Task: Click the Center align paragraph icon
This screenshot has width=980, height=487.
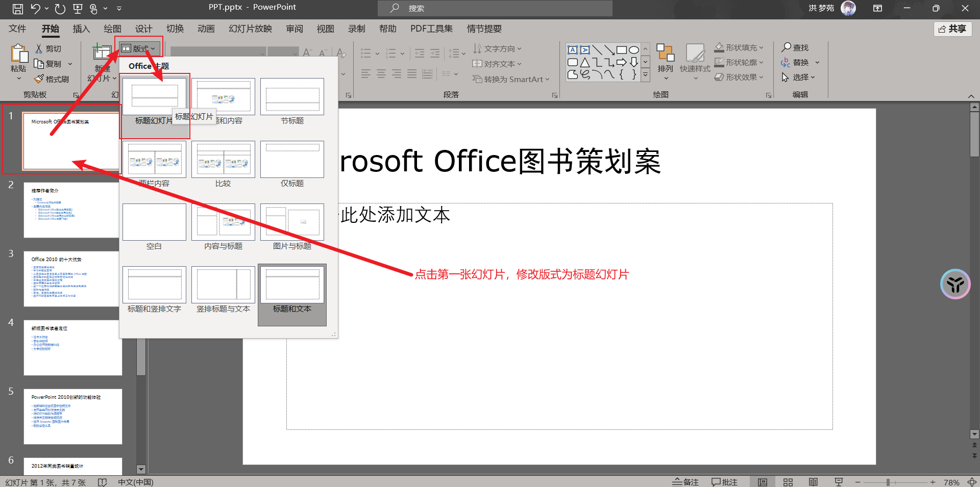Action: 381,74
